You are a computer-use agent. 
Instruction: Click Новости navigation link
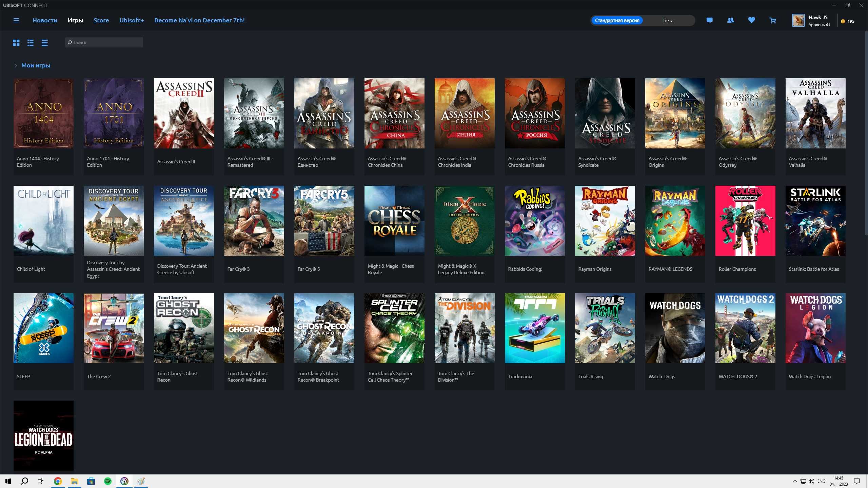44,20
